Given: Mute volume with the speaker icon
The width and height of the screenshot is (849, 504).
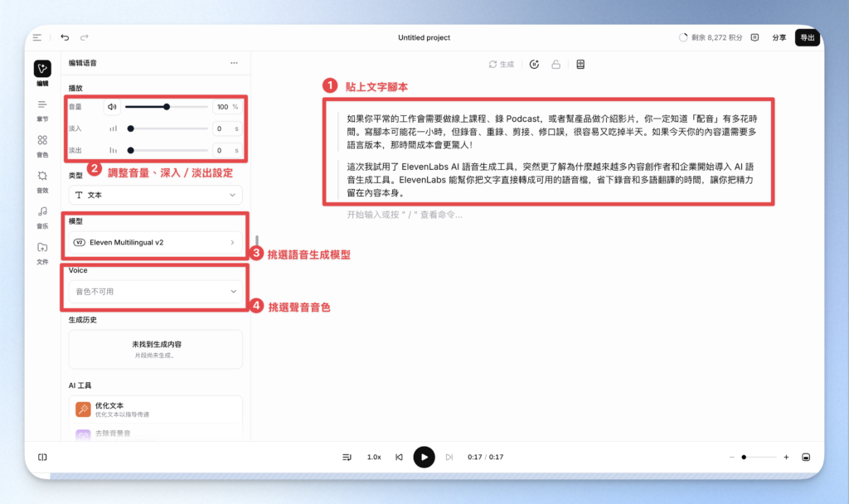Looking at the screenshot, I should point(112,107).
